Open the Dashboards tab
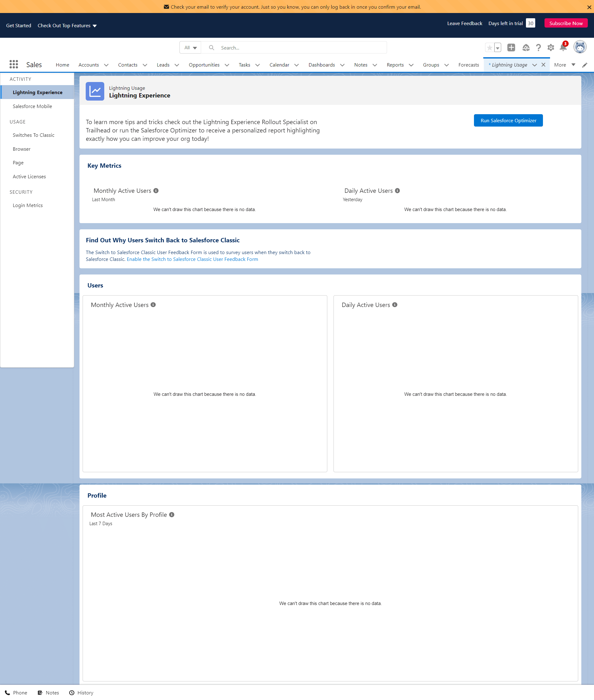This screenshot has width=594, height=700. [x=321, y=65]
